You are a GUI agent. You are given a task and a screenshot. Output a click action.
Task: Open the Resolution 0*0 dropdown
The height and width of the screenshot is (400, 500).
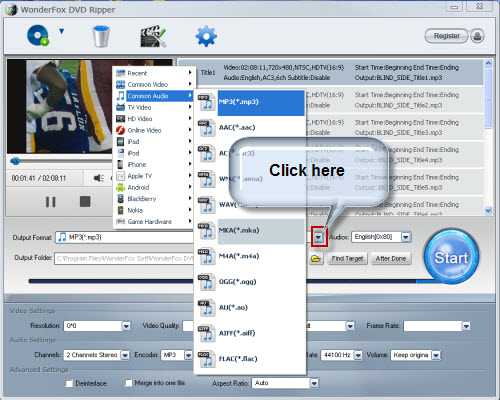126,326
